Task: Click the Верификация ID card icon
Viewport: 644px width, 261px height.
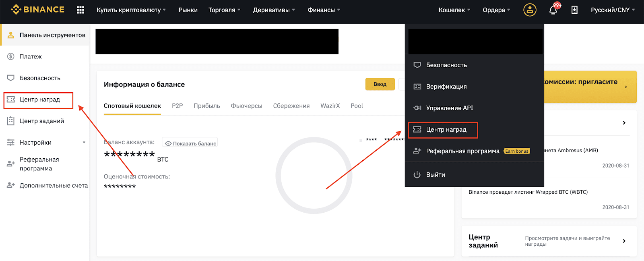Action: [417, 87]
